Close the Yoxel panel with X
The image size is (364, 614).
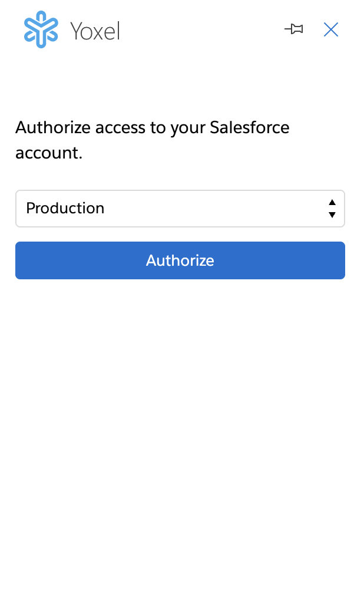coord(331,29)
